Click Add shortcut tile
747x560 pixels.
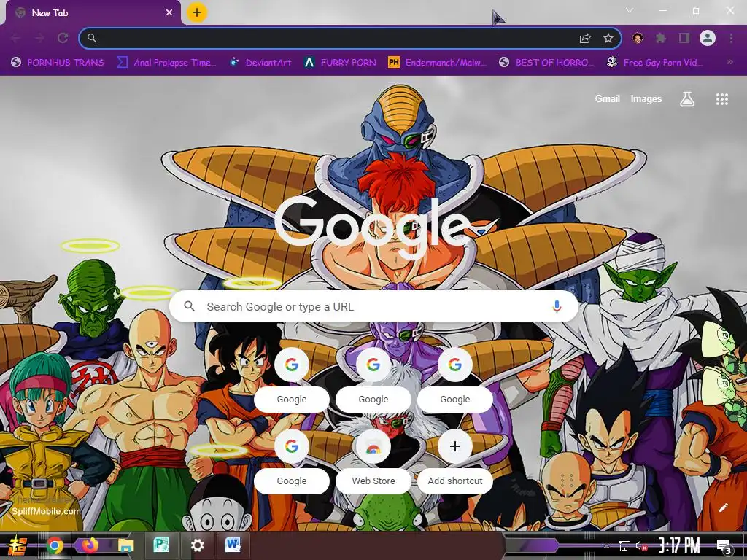click(x=455, y=460)
